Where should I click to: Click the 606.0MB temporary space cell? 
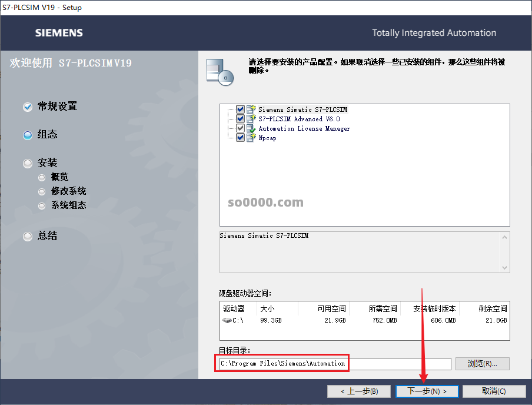tap(443, 320)
